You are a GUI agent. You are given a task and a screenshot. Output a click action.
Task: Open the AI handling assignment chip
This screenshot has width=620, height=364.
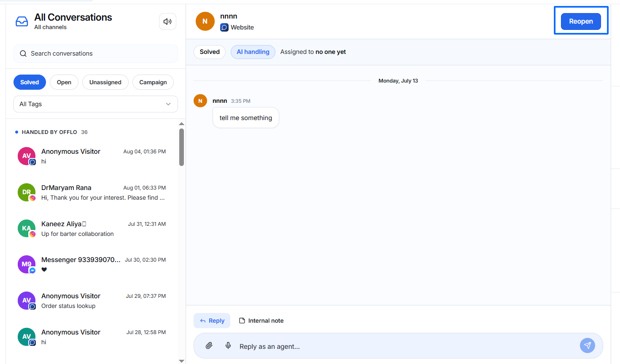pyautogui.click(x=253, y=52)
